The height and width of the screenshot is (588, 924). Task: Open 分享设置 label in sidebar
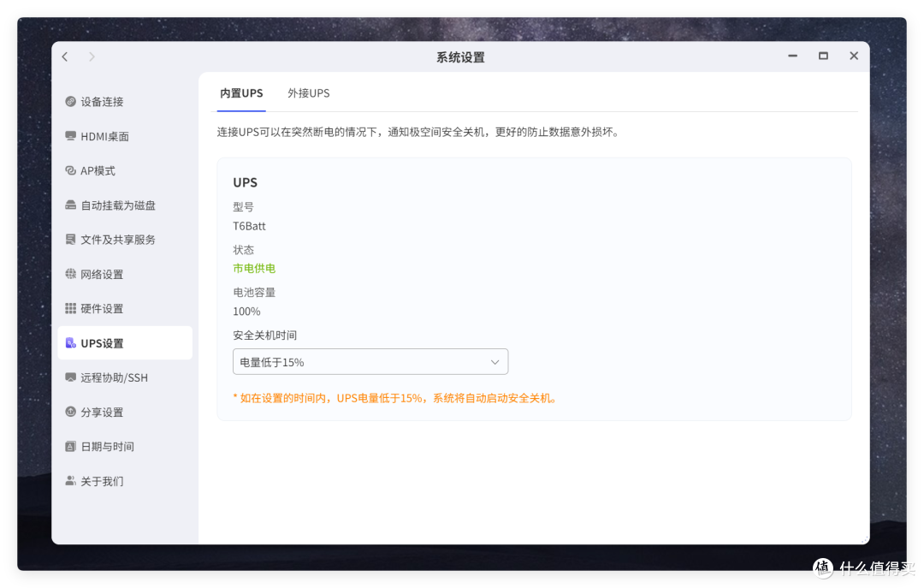click(102, 413)
